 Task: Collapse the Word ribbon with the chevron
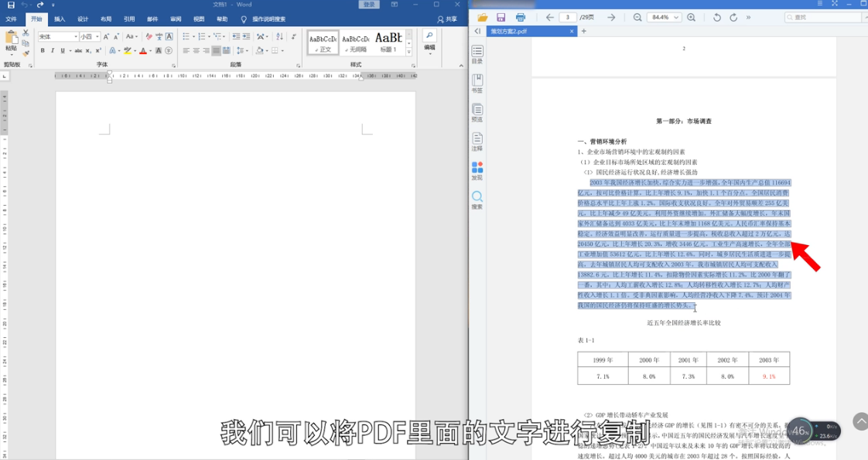point(461,65)
